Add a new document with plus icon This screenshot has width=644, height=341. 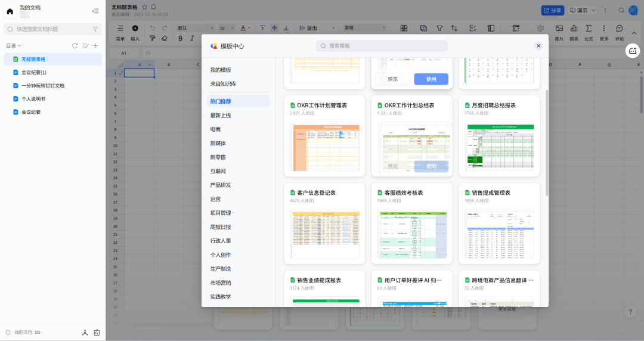(95, 45)
